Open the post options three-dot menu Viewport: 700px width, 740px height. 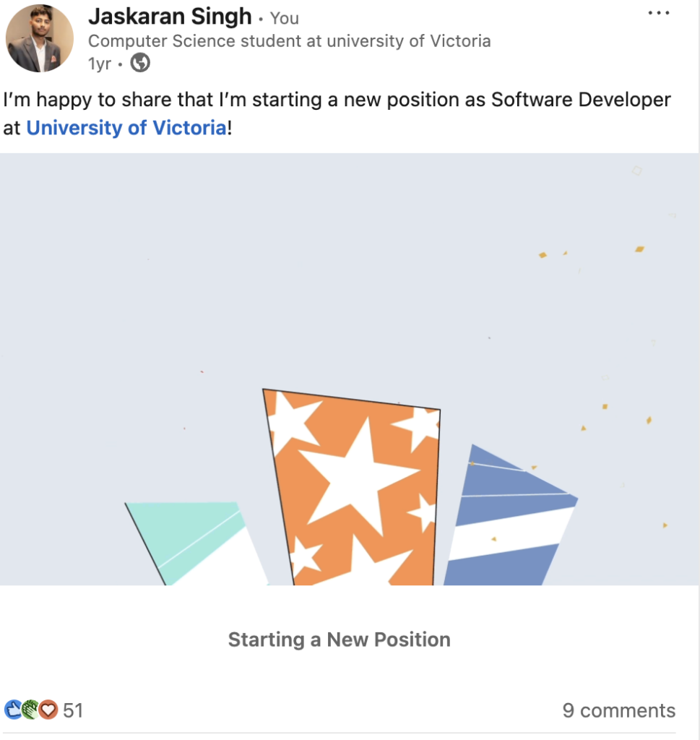(658, 14)
